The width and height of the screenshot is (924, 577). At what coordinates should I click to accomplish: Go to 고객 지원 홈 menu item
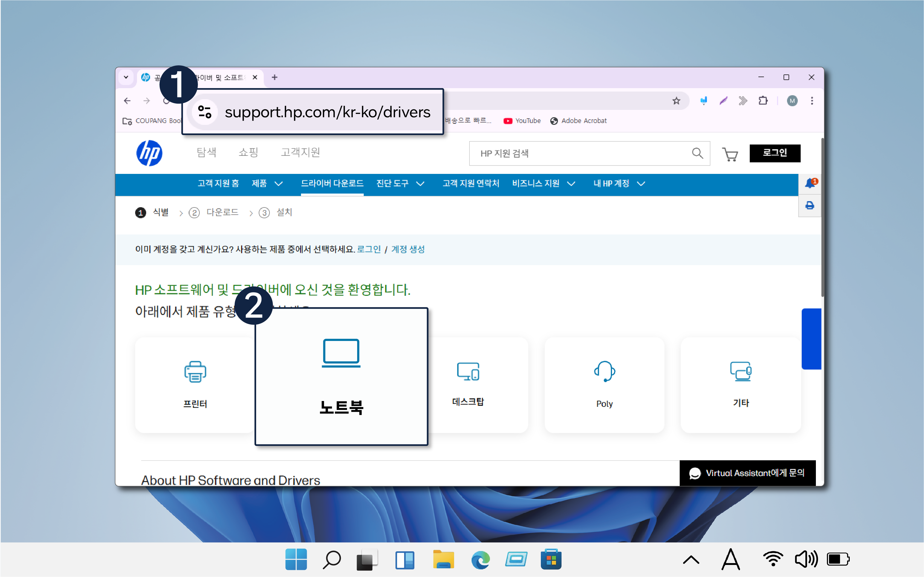click(218, 184)
